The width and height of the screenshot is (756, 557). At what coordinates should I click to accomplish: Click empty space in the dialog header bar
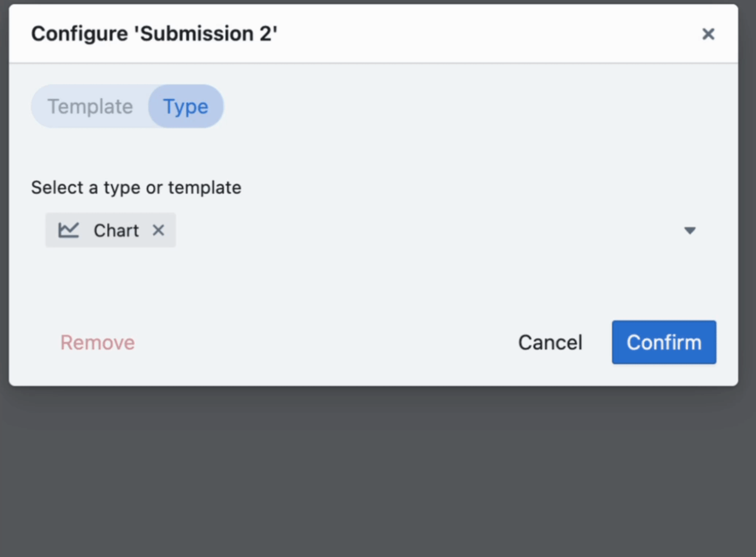[x=474, y=34]
